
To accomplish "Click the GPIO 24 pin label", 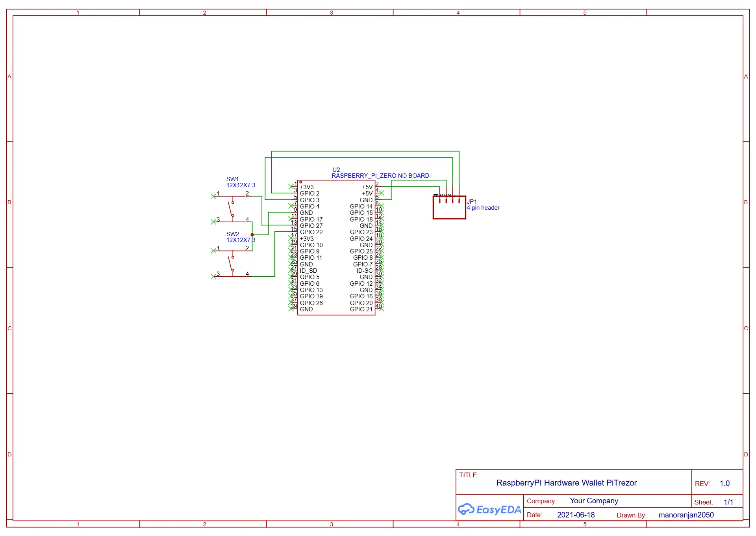I will (x=361, y=239).
